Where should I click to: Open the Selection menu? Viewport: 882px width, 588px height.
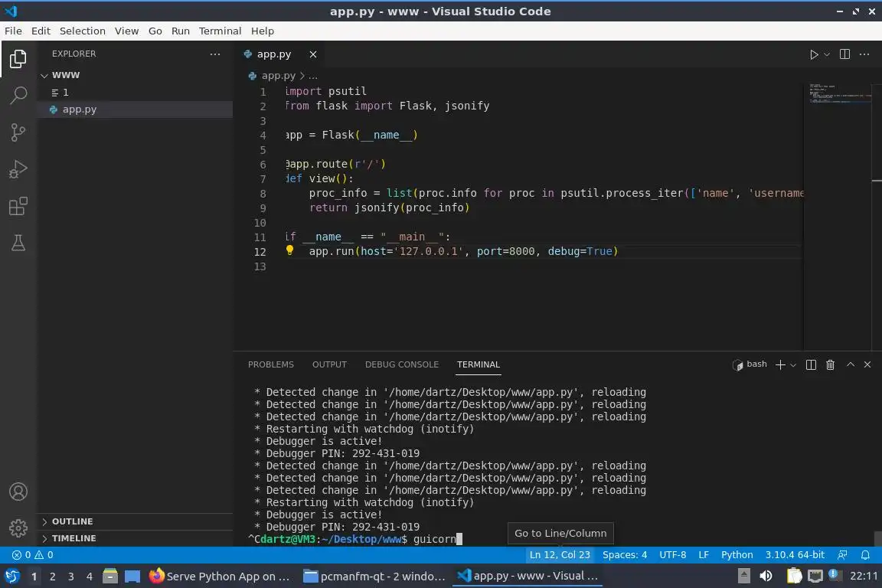(82, 31)
